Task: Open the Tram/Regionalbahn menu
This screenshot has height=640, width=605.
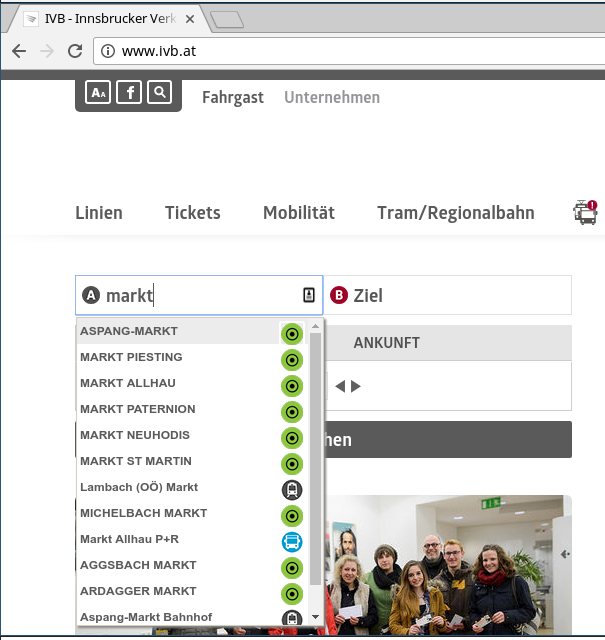Action: click(x=456, y=213)
